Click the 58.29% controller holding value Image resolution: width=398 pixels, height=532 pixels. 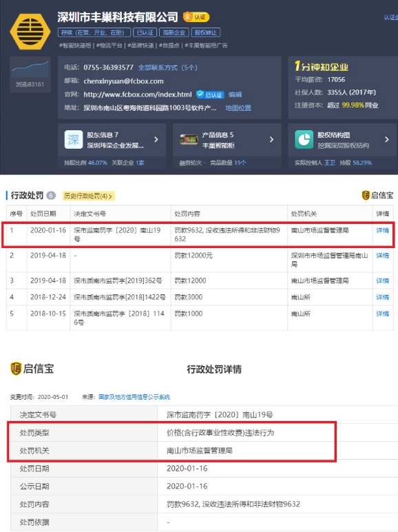pyautogui.click(x=362, y=163)
